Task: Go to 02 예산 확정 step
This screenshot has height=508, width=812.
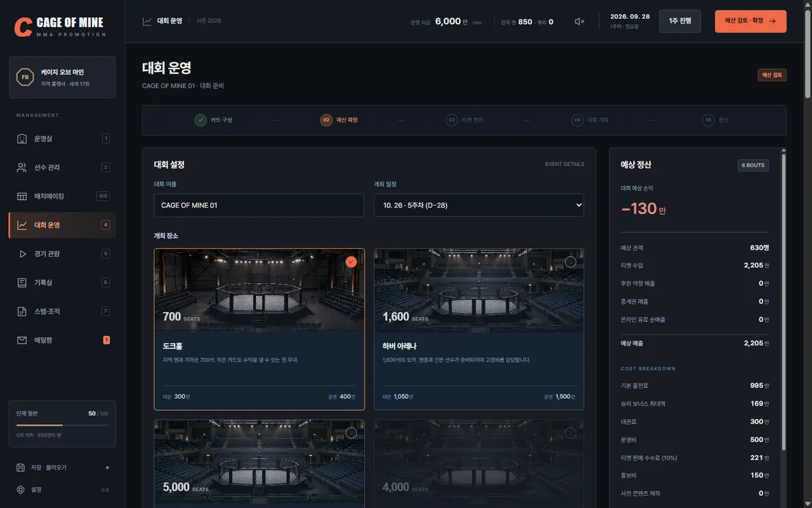Action: coord(339,120)
